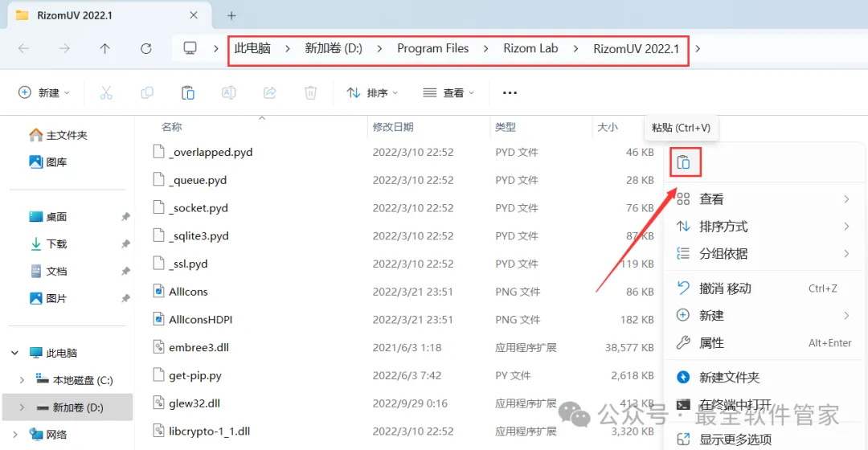Click the Cut scissors icon in toolbar
Viewport: 868px width, 450px height.
[106, 93]
